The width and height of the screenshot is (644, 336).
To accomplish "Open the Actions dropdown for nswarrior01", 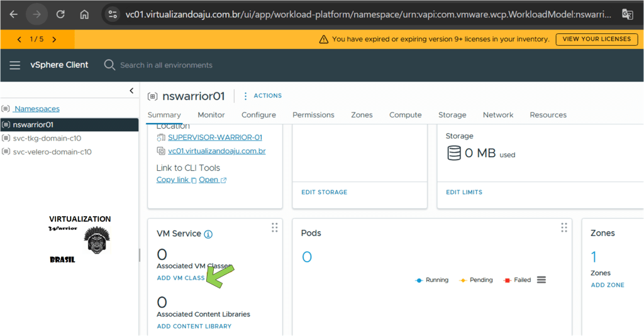I will (262, 96).
